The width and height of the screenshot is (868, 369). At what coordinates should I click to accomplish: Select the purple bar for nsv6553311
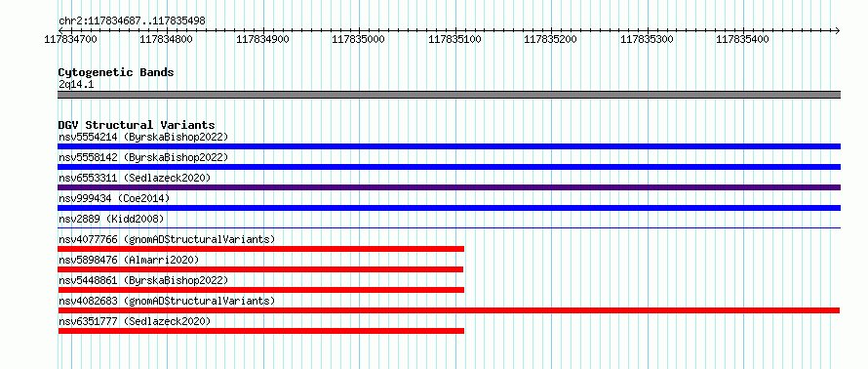(449, 187)
